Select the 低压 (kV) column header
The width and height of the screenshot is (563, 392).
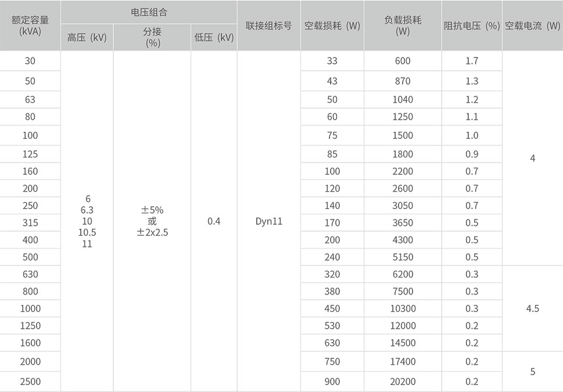212,37
